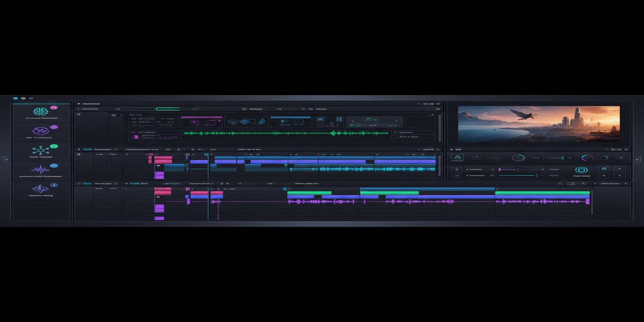Click the playhead line in middle timeline
The height and width of the screenshot is (322, 644).
click(208, 166)
